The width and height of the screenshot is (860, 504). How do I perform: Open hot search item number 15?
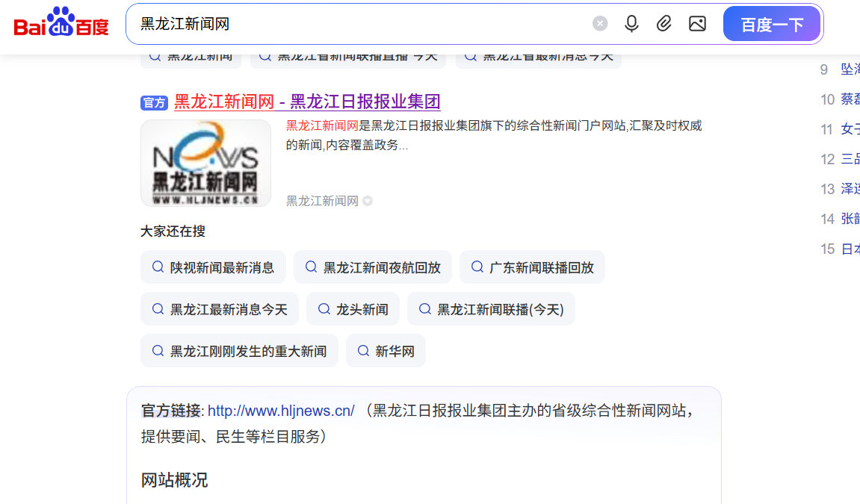click(840, 249)
